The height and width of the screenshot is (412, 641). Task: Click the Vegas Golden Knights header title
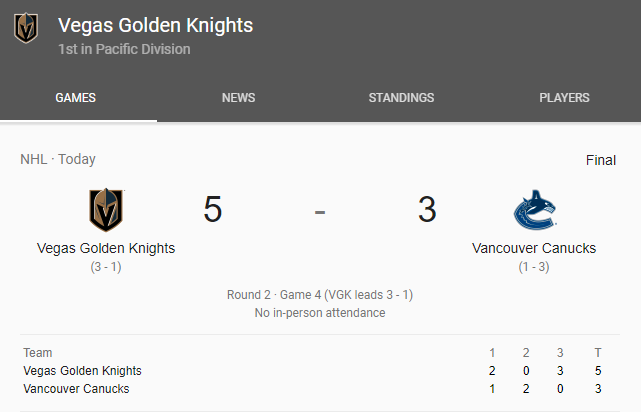click(x=155, y=25)
